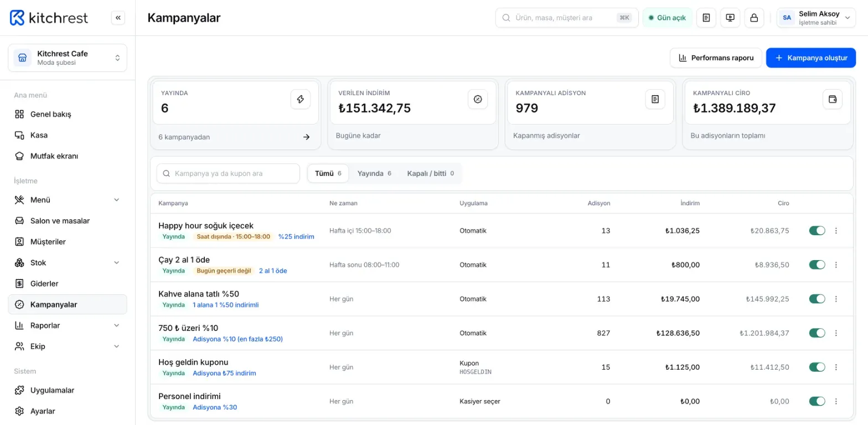Click the lightning icon in the Yayında card
868x425 pixels.
[x=301, y=99]
